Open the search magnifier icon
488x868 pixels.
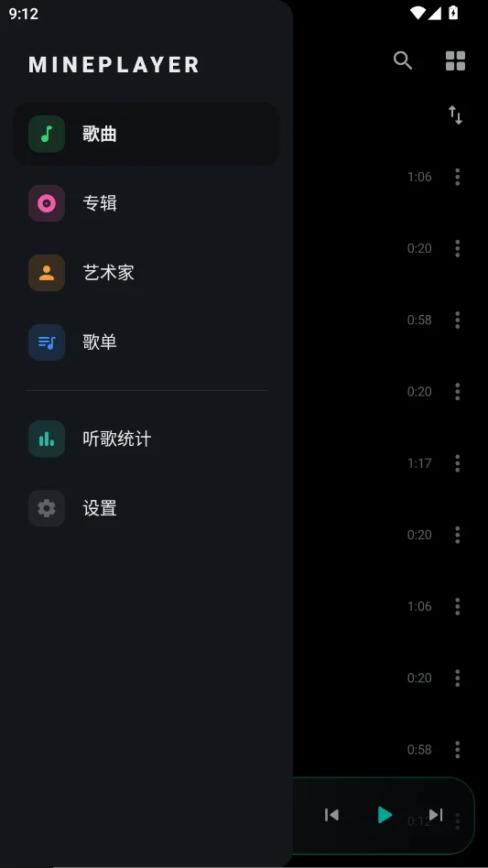click(x=403, y=60)
